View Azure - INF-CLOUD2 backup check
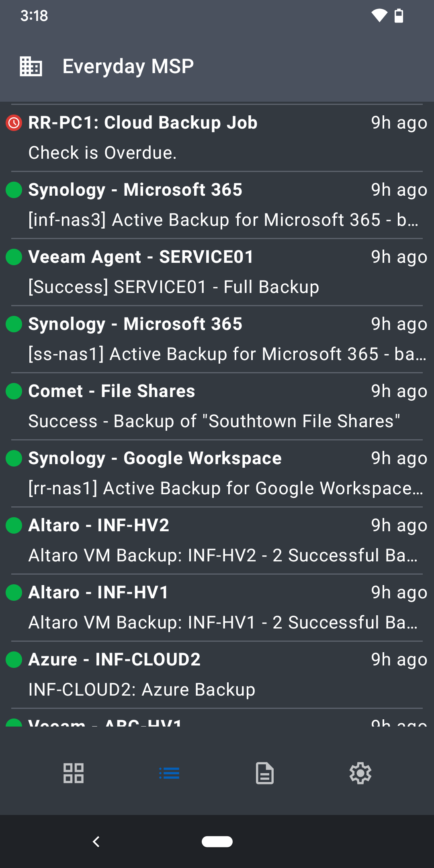434x868 pixels. tap(217, 675)
